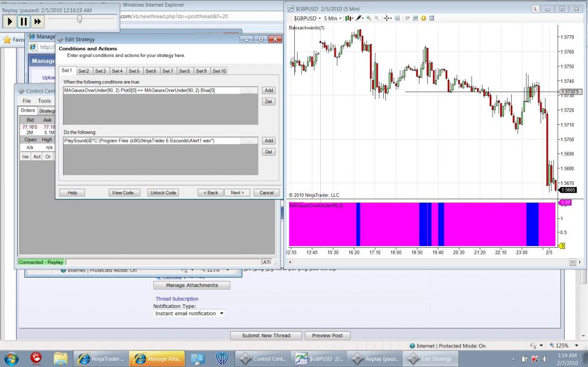Open the data box icon in chart toolbar
588x367 pixels.
click(397, 18)
